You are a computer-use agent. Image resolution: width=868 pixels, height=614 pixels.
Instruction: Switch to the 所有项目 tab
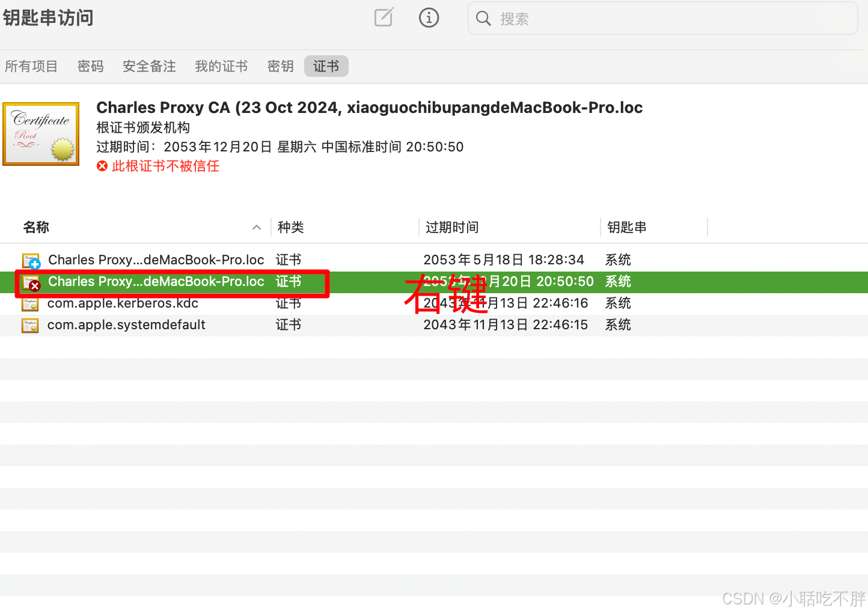(31, 66)
